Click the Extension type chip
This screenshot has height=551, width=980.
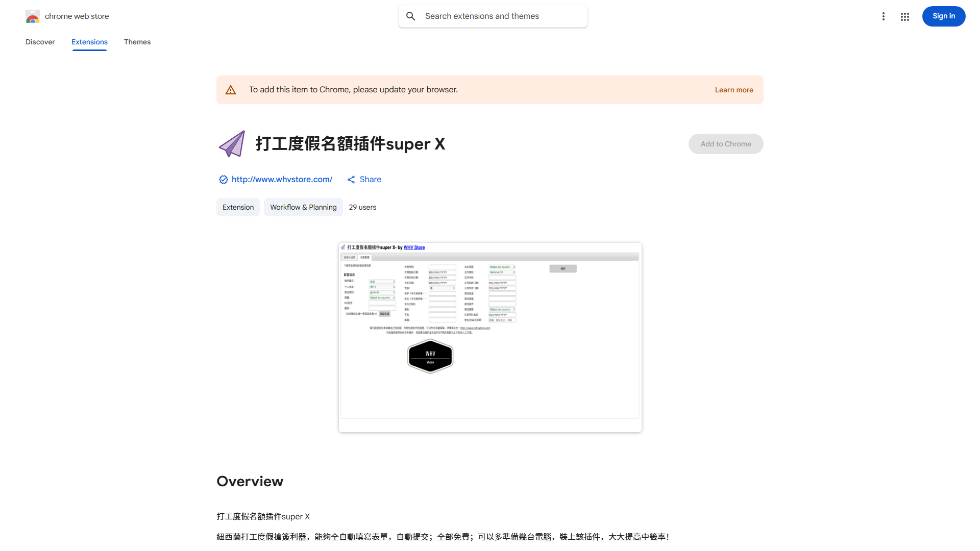point(238,207)
